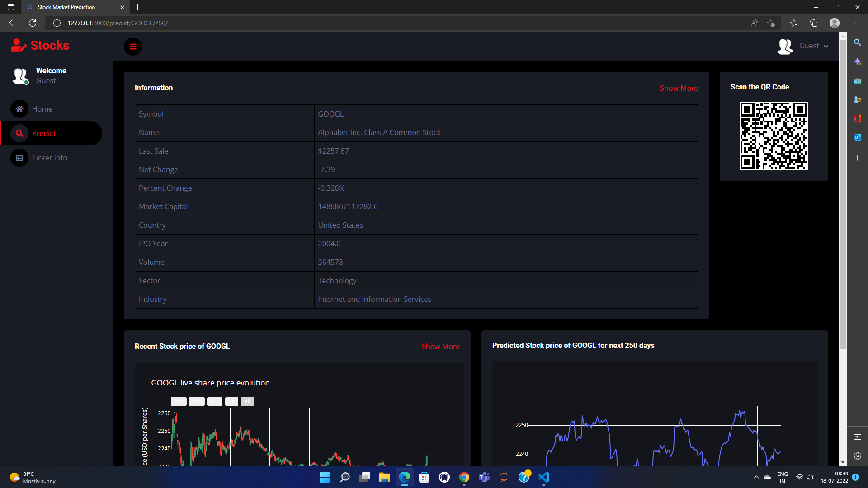868x488 pixels.
Task: Select the Predict search icon
Action: (x=19, y=133)
